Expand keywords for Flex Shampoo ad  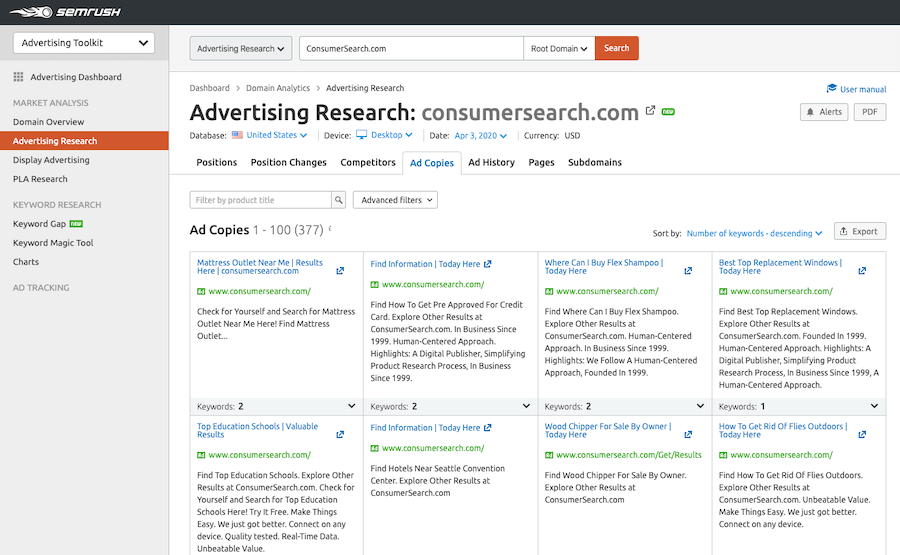pos(700,406)
